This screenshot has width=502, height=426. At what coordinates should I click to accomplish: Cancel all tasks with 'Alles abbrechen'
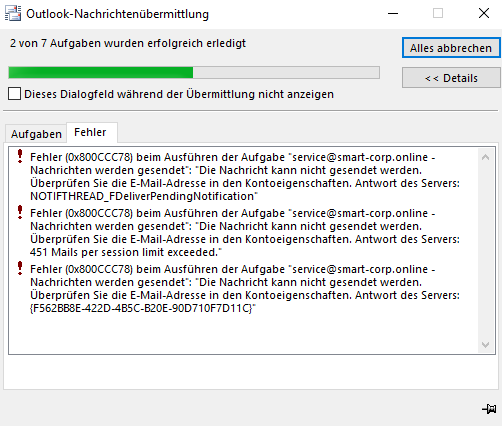pyautogui.click(x=451, y=48)
